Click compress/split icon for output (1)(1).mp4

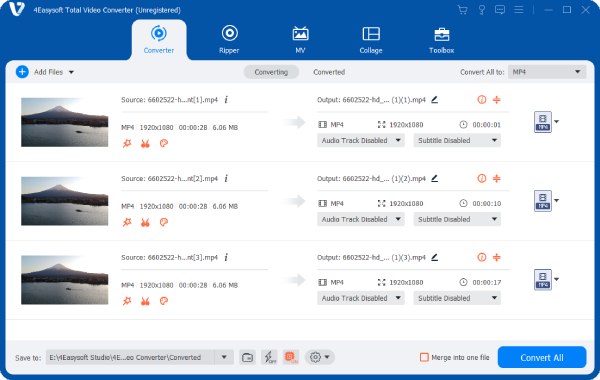pyautogui.click(x=497, y=100)
